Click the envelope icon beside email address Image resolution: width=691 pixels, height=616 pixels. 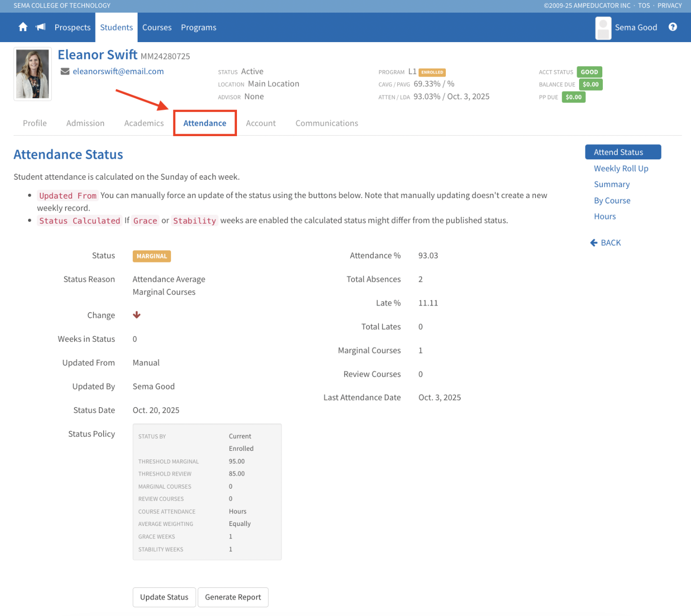(65, 72)
